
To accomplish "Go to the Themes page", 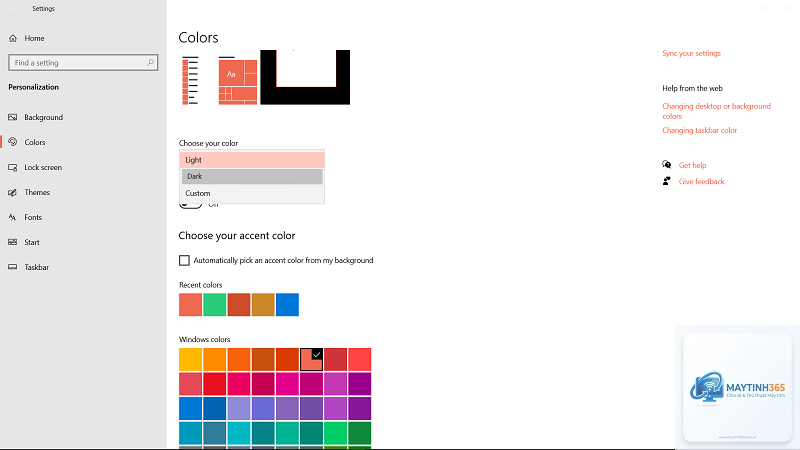I will [37, 192].
